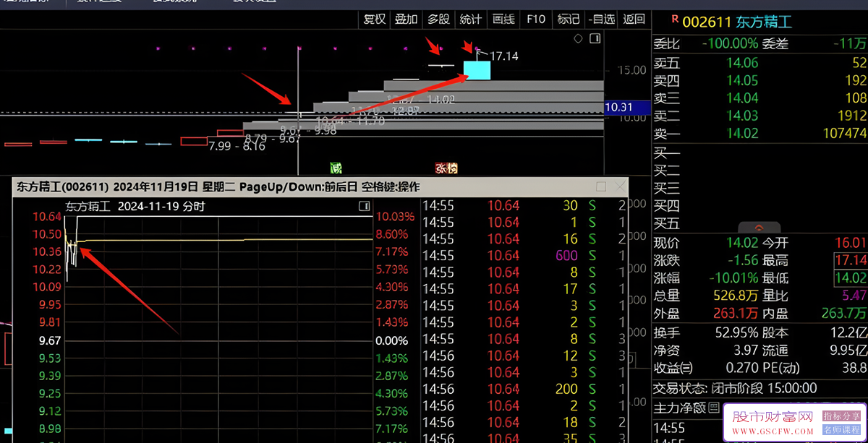Click the 卖三 price 14.04
868x443 pixels.
pyautogui.click(x=742, y=98)
